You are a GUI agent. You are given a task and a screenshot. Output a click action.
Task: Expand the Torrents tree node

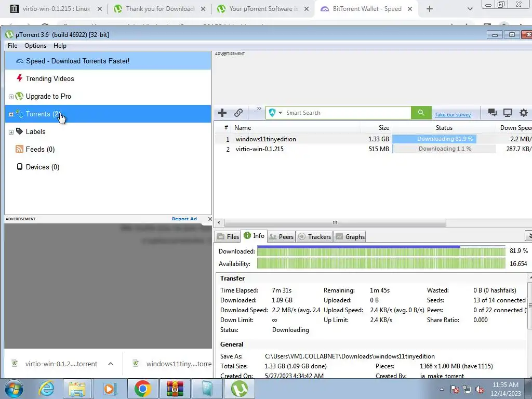tap(11, 114)
